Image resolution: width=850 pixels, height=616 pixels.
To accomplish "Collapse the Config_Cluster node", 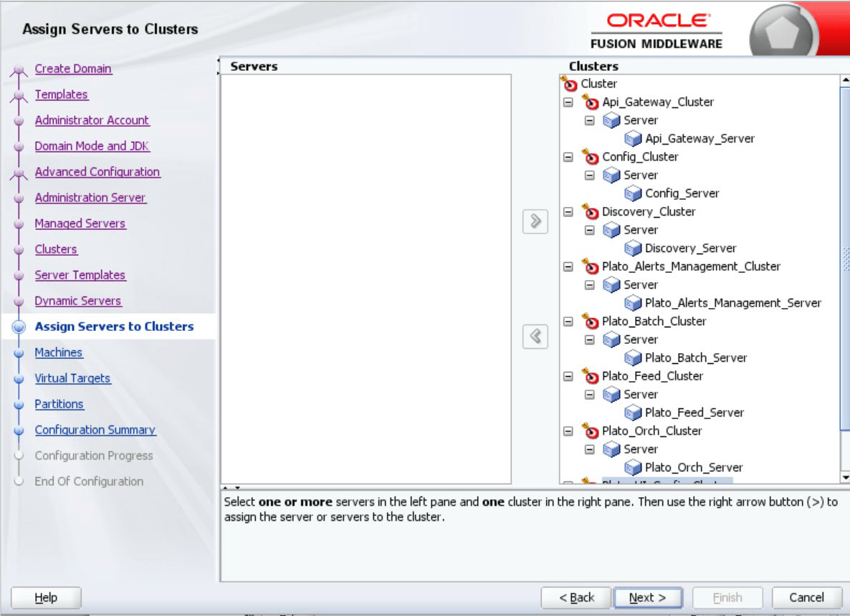I will click(x=568, y=157).
